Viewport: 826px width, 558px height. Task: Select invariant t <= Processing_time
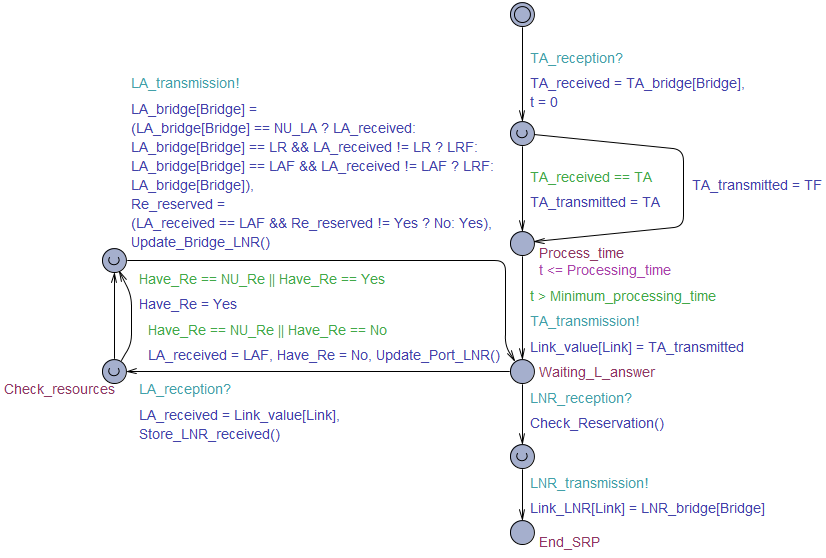(x=605, y=270)
